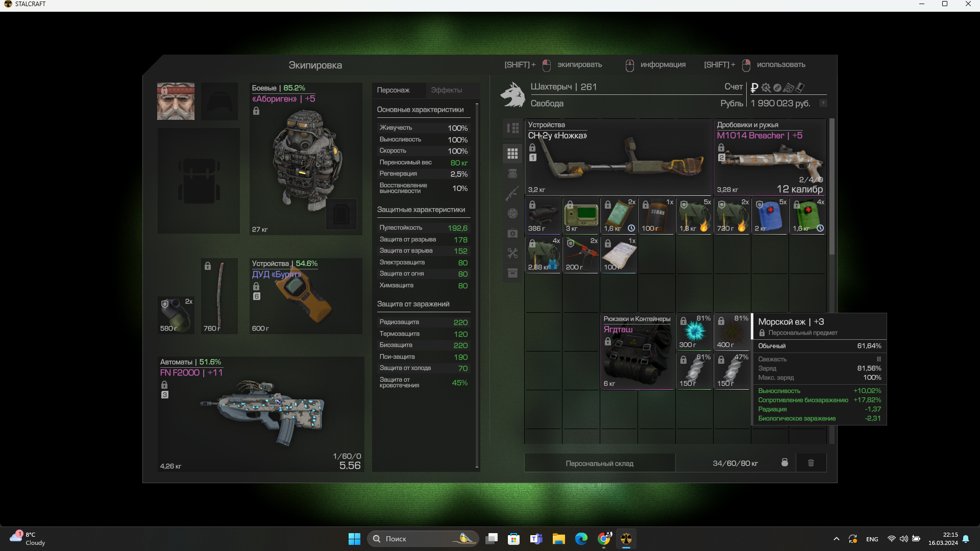Image resolution: width=980 pixels, height=551 pixels.
Task: Select the scope item weighing 386 г
Action: tap(544, 215)
